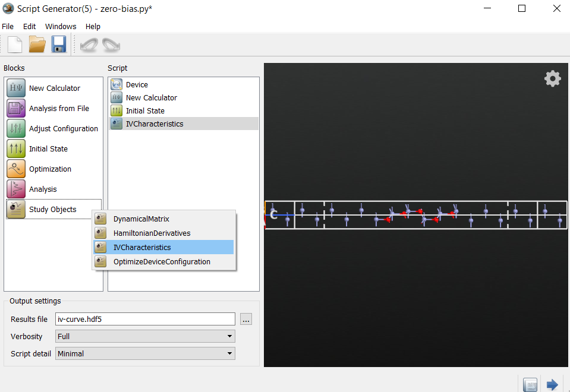Screen dimensions: 570x392
Task: Click the DynamicalMatrix icon in popup menu
Action: (x=100, y=219)
